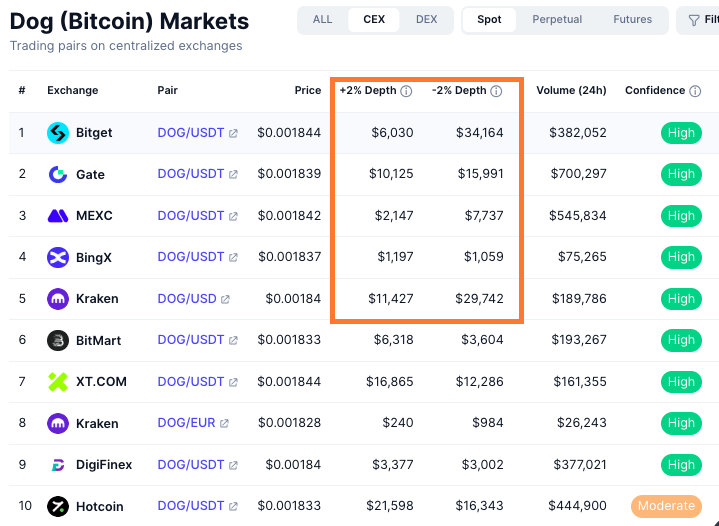The height and width of the screenshot is (526, 719).
Task: Click external link icon in DigiFinex row
Action: (x=233, y=465)
